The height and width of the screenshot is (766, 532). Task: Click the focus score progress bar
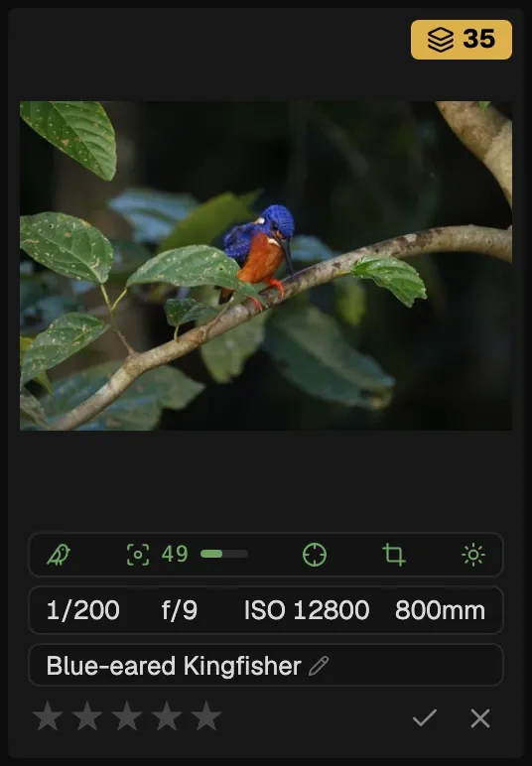click(224, 554)
